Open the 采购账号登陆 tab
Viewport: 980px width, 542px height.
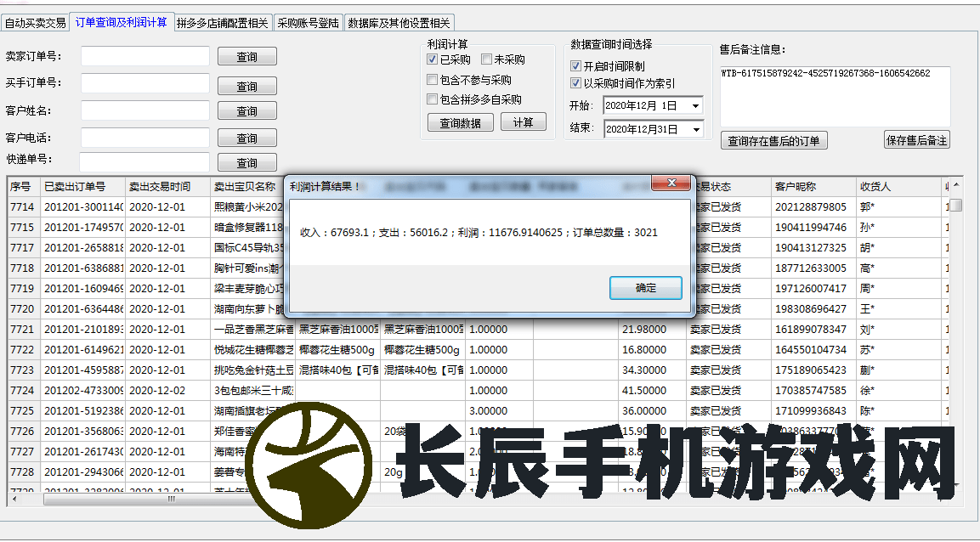[x=309, y=23]
